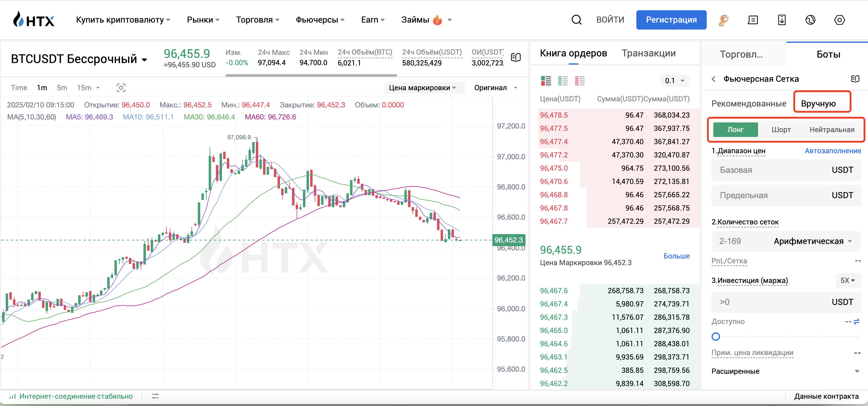868x406 pixels.
Task: Open the 5X leverage dropdown
Action: tap(847, 281)
